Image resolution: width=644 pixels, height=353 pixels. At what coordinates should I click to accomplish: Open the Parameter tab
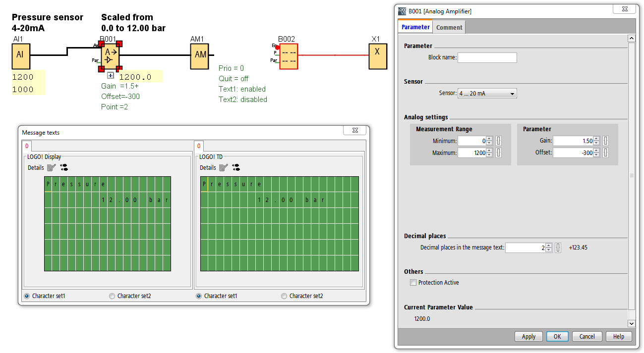coord(415,27)
